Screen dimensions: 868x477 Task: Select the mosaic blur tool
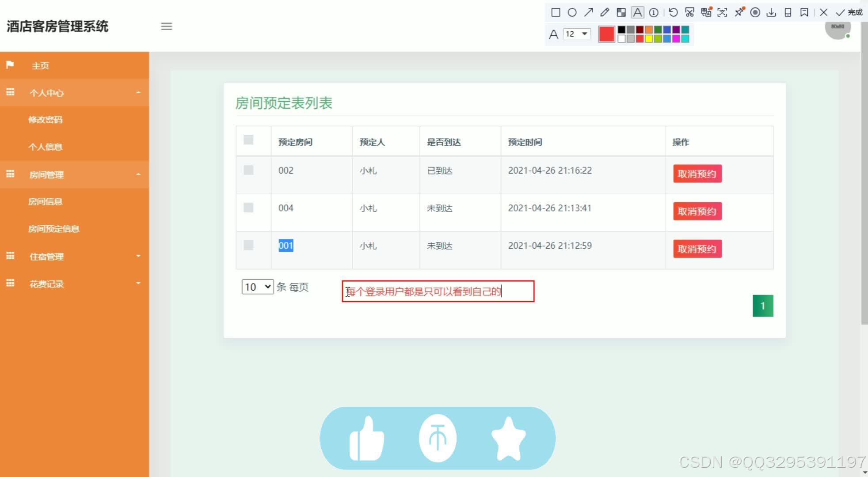point(621,12)
